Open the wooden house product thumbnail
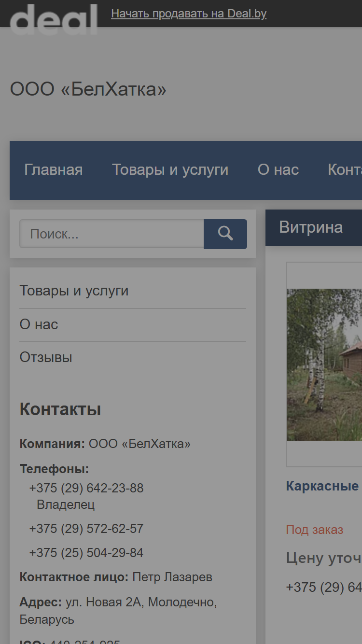 coord(324,364)
